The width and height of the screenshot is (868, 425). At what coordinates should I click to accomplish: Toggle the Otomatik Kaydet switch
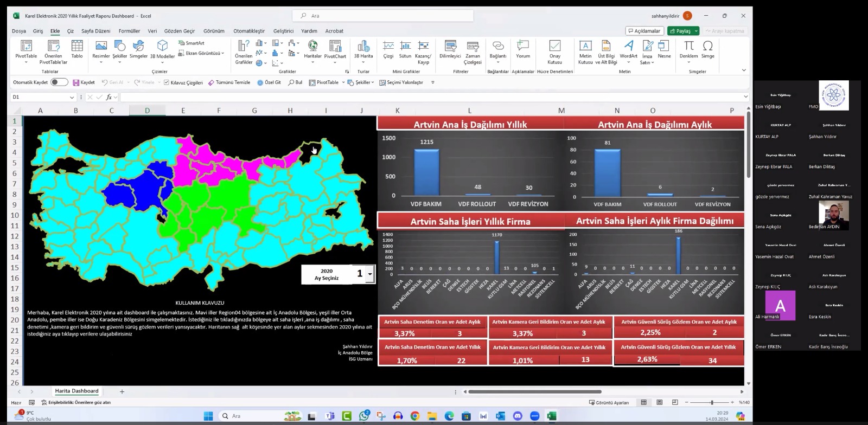pyautogui.click(x=59, y=82)
